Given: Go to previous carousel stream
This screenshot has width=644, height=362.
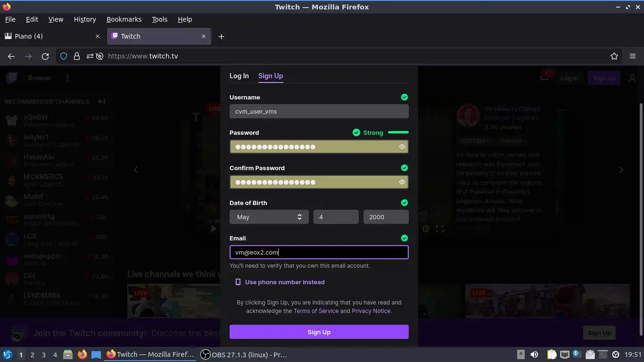Looking at the screenshot, I should tap(136, 170).
